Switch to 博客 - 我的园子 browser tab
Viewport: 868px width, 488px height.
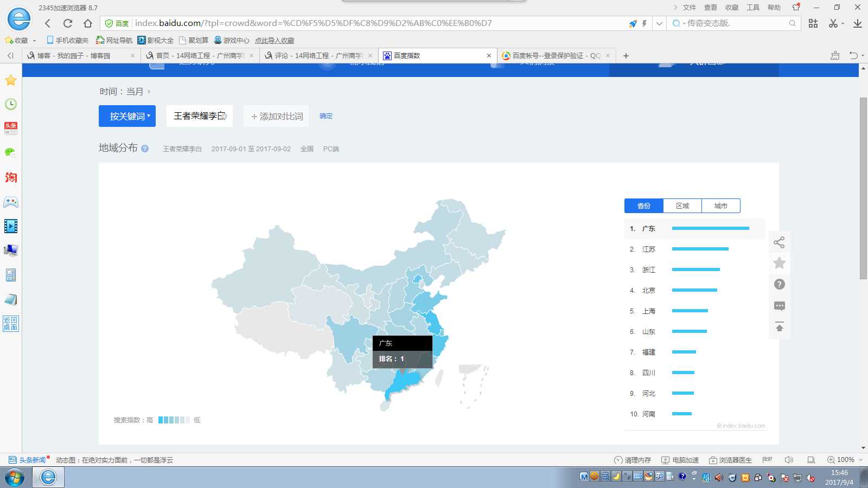pos(81,56)
